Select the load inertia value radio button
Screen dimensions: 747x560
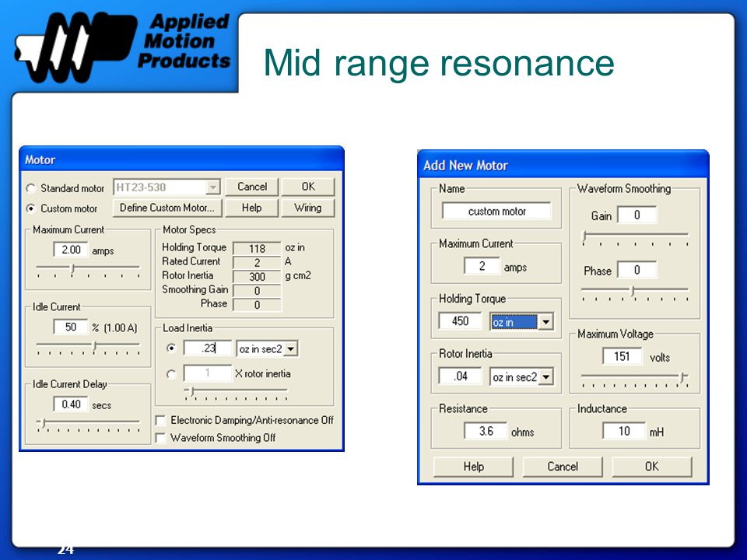pos(171,348)
